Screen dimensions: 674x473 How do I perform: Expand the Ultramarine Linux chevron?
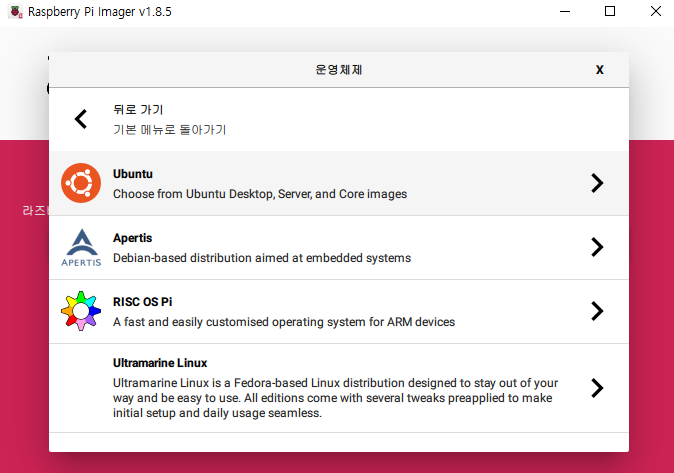(x=597, y=388)
